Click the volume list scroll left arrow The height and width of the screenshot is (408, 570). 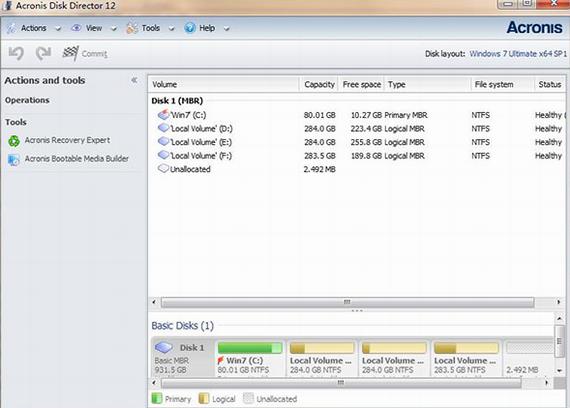[154, 302]
